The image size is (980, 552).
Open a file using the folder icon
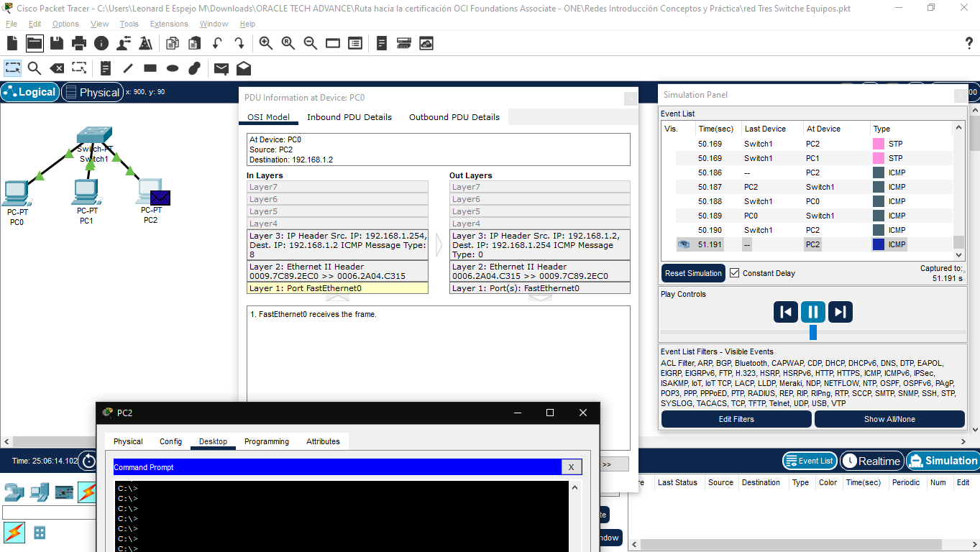coord(35,43)
